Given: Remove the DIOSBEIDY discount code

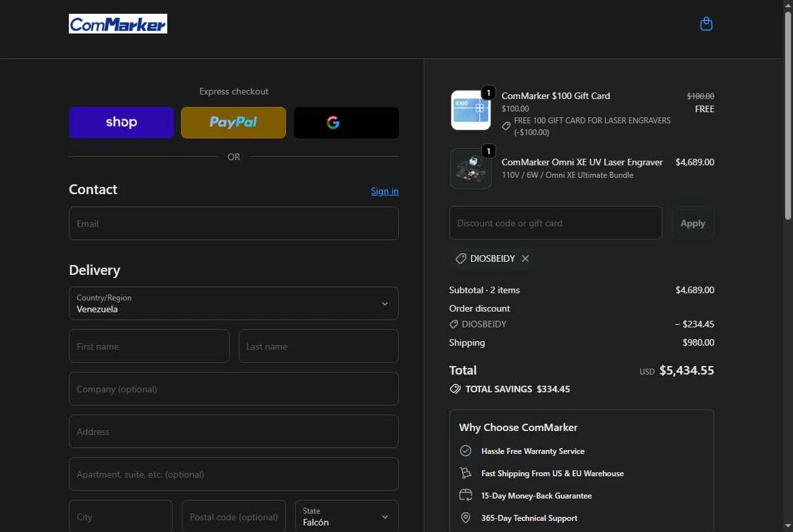Looking at the screenshot, I should [x=525, y=258].
